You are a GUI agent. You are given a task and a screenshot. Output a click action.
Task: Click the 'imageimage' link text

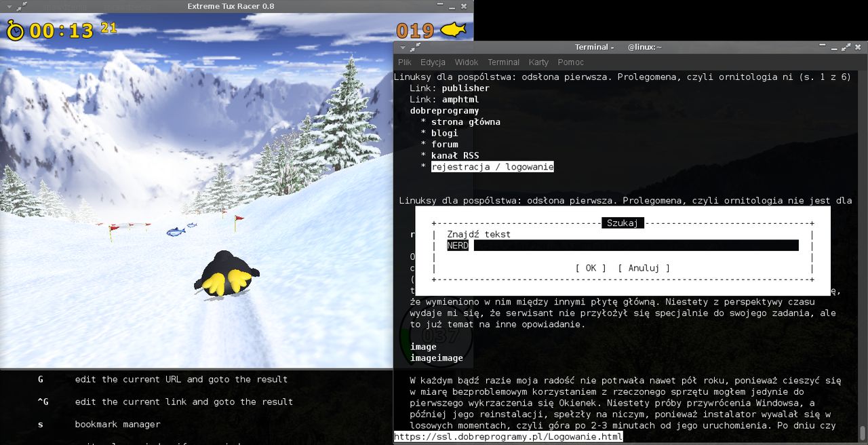(437, 358)
